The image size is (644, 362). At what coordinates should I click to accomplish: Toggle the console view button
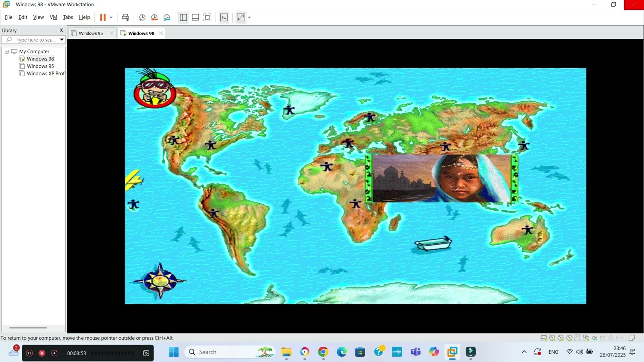[224, 17]
